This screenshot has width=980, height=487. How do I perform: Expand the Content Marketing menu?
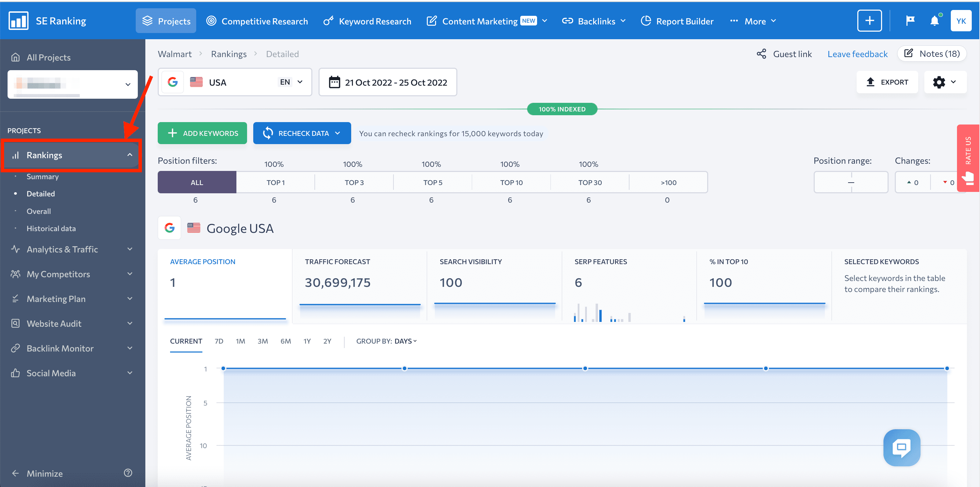click(487, 21)
